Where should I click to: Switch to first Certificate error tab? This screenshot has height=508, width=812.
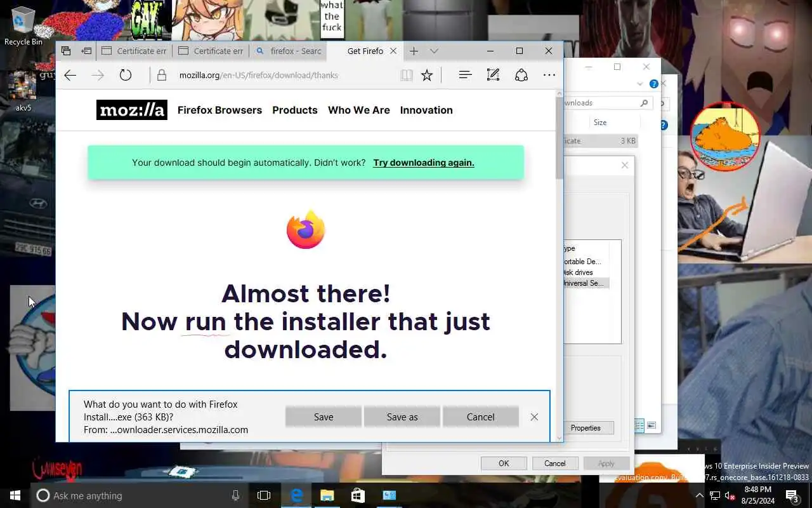pyautogui.click(x=134, y=51)
